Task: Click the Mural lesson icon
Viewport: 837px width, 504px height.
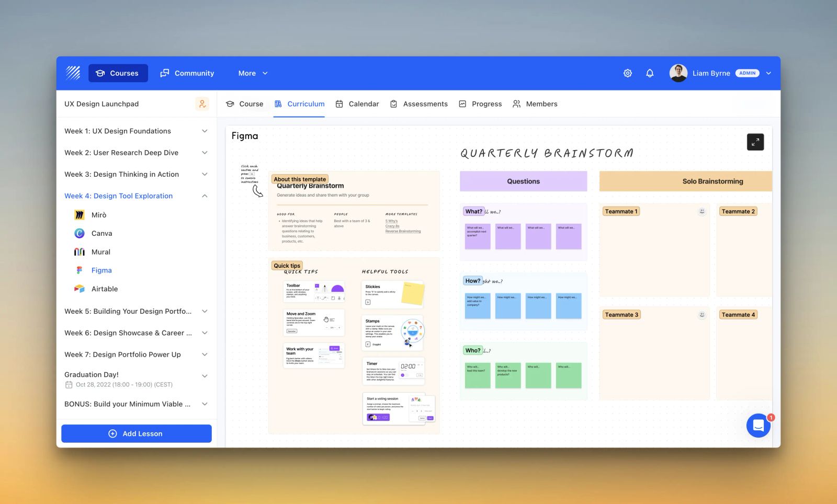Action: 80,252
